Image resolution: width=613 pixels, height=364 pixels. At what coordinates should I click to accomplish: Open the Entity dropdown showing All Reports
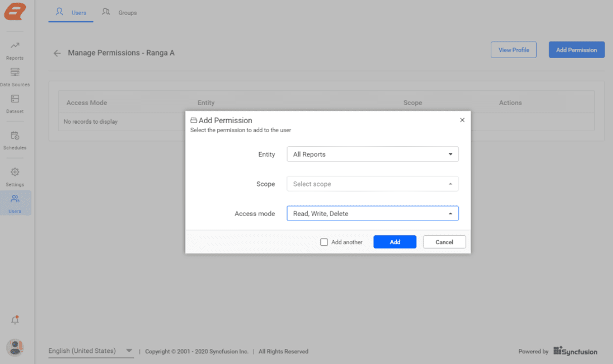(372, 154)
